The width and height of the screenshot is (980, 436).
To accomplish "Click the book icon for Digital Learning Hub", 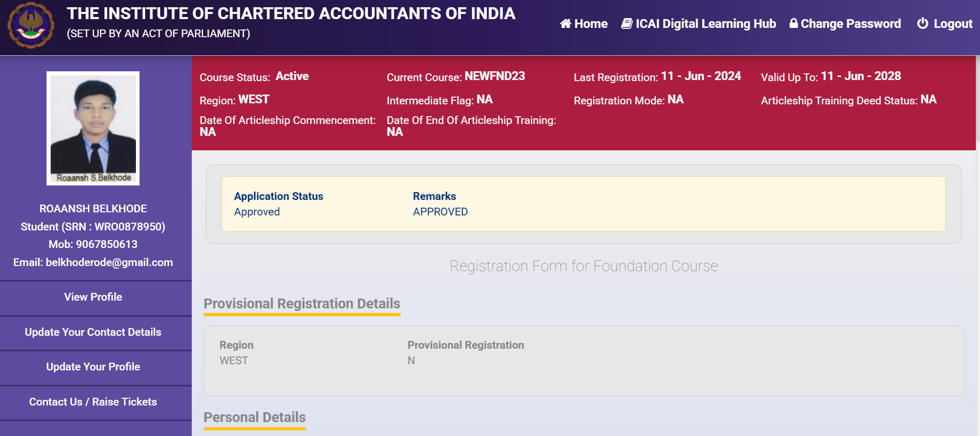I will 626,24.
